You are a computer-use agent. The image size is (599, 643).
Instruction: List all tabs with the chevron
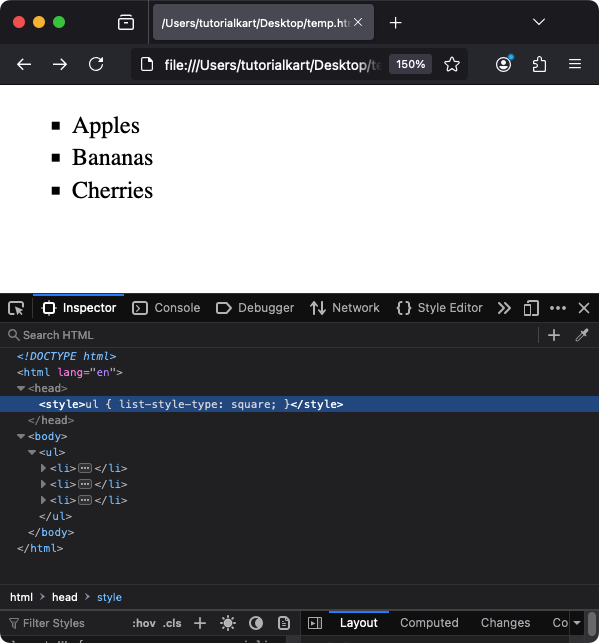pyautogui.click(x=539, y=22)
